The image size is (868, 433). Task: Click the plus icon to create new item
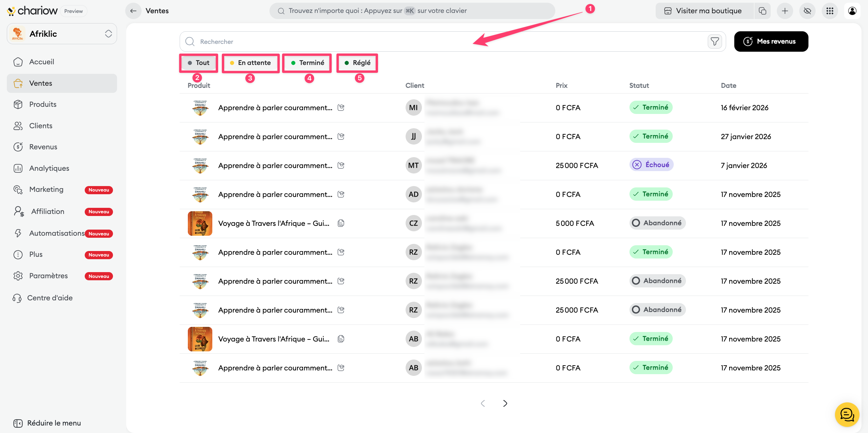coord(785,11)
